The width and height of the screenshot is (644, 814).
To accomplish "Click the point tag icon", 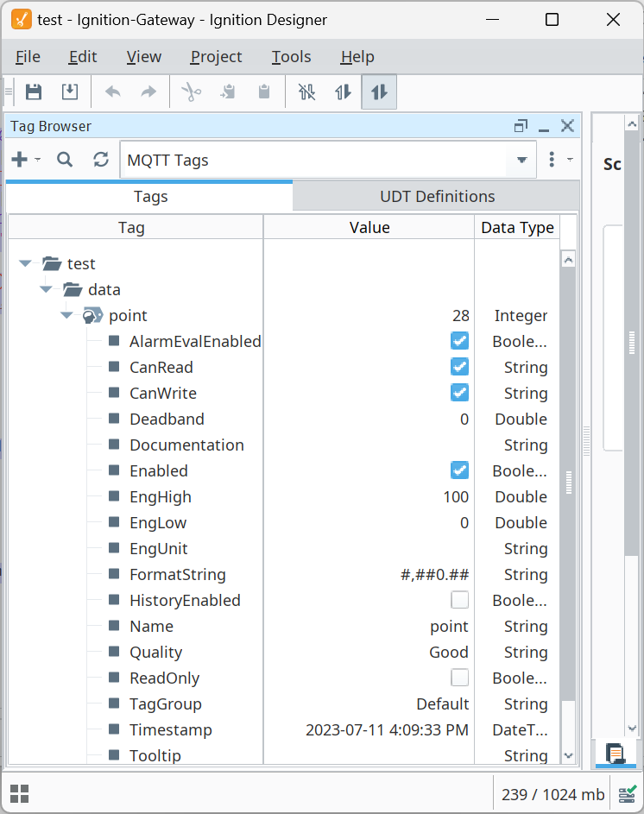I will (92, 315).
